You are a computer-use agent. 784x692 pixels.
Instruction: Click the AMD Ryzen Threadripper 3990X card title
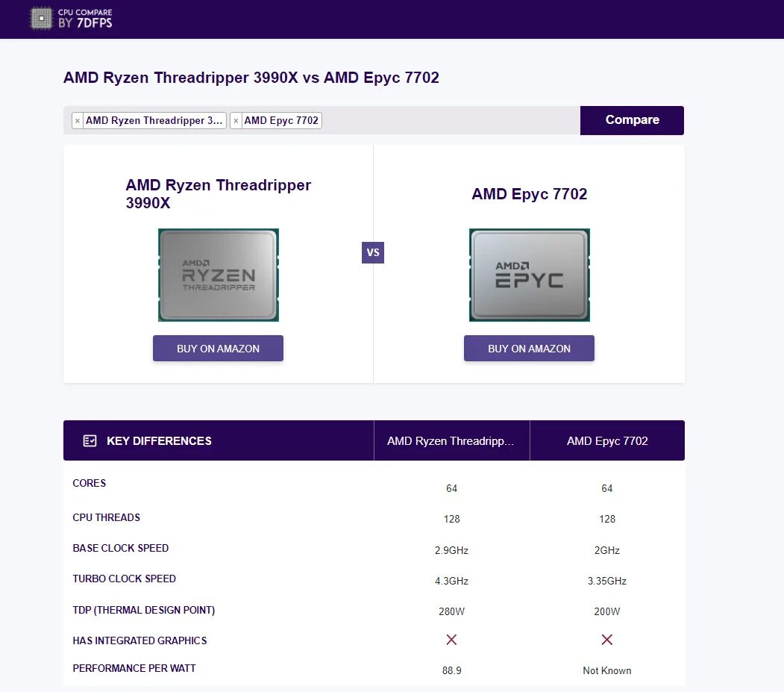[218, 193]
